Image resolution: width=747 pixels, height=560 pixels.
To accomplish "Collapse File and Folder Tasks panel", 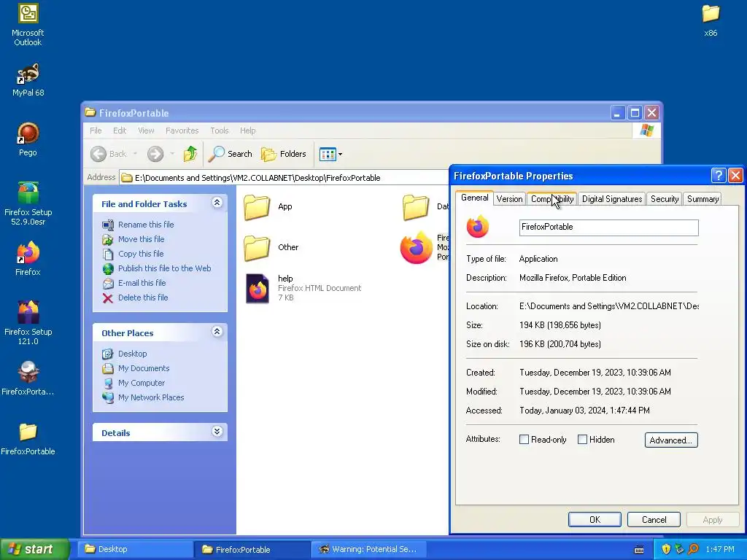I will tap(217, 203).
